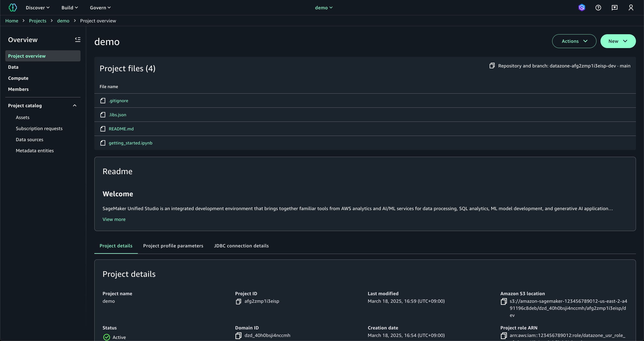Screen dimensions: 644x341
Task: Open the feedback chat icon
Action: [615, 8]
